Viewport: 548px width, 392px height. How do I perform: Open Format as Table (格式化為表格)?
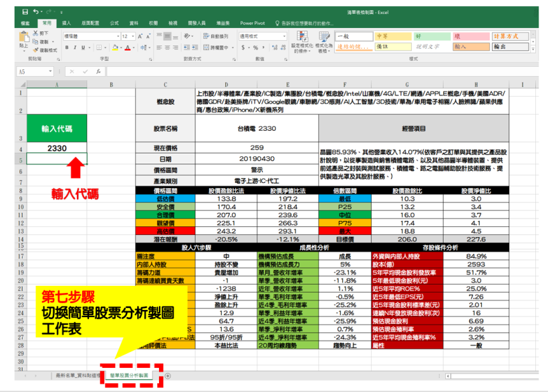[323, 42]
